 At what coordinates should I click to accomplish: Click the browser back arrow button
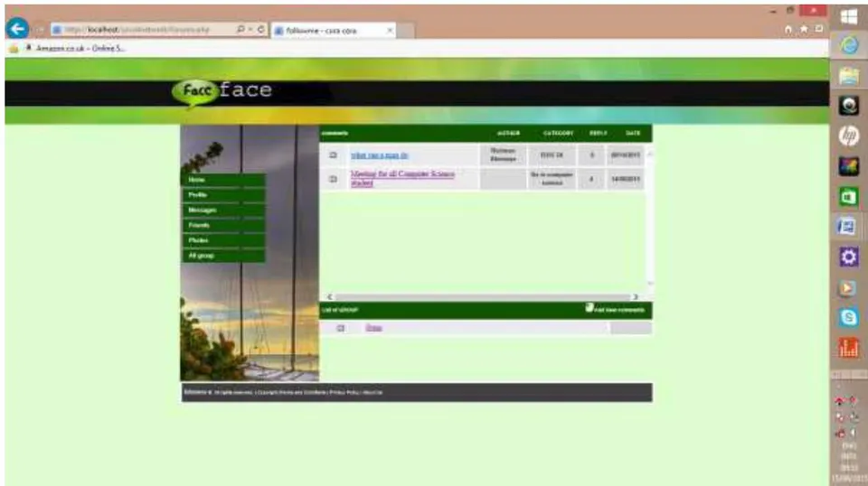[x=17, y=29]
